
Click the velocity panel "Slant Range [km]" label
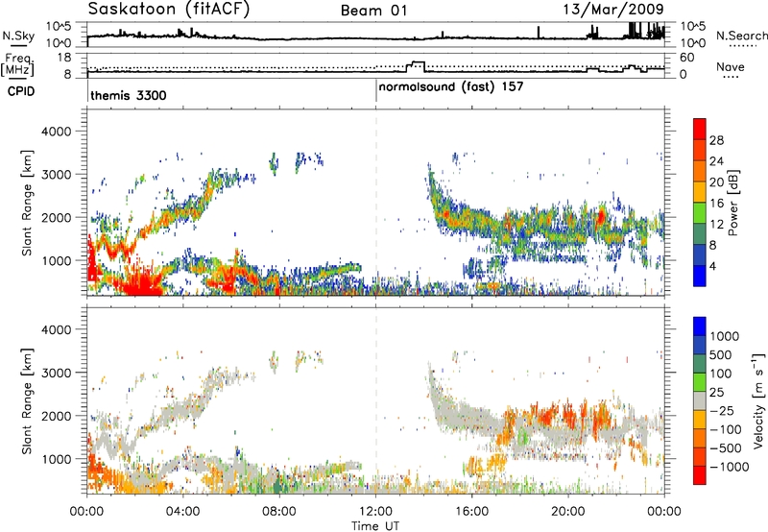(x=27, y=400)
